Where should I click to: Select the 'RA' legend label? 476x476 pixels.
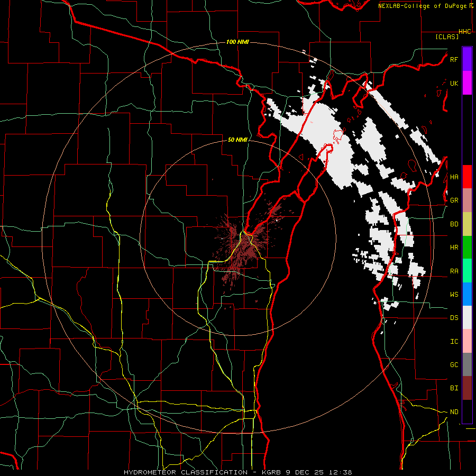coord(454,271)
